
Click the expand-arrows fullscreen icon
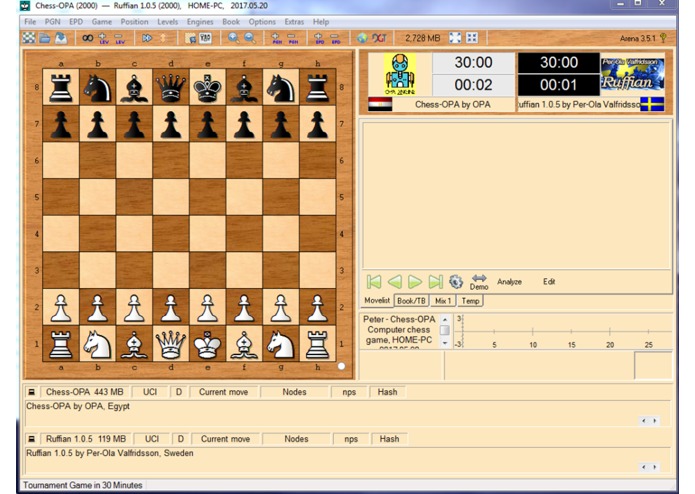(455, 38)
